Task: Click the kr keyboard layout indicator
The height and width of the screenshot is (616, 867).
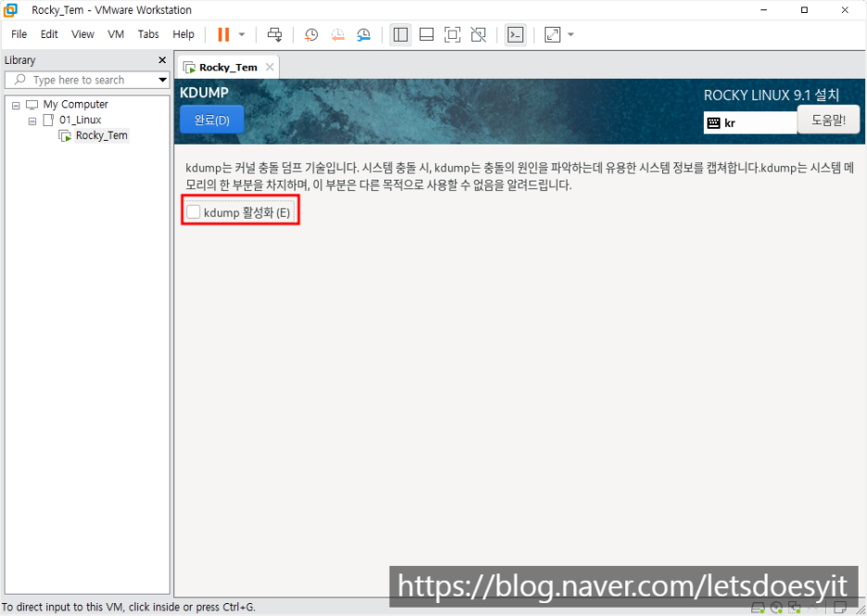Action: (x=749, y=123)
